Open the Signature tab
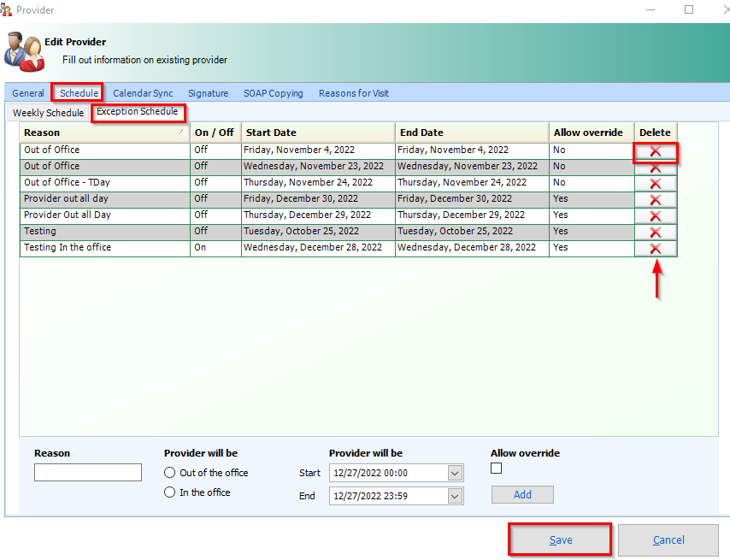This screenshot has width=730, height=560. pos(208,93)
